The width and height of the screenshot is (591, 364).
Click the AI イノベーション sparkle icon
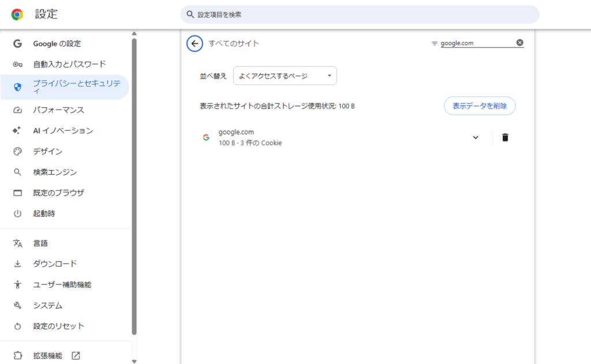click(17, 130)
